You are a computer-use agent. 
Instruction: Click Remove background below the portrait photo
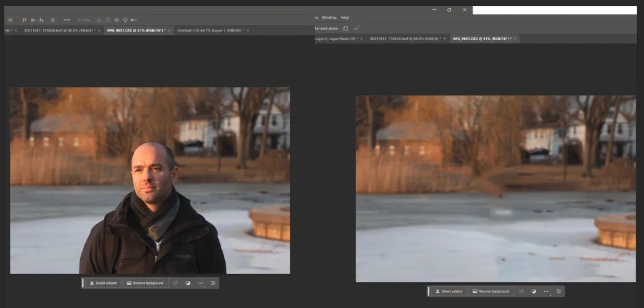(x=145, y=283)
